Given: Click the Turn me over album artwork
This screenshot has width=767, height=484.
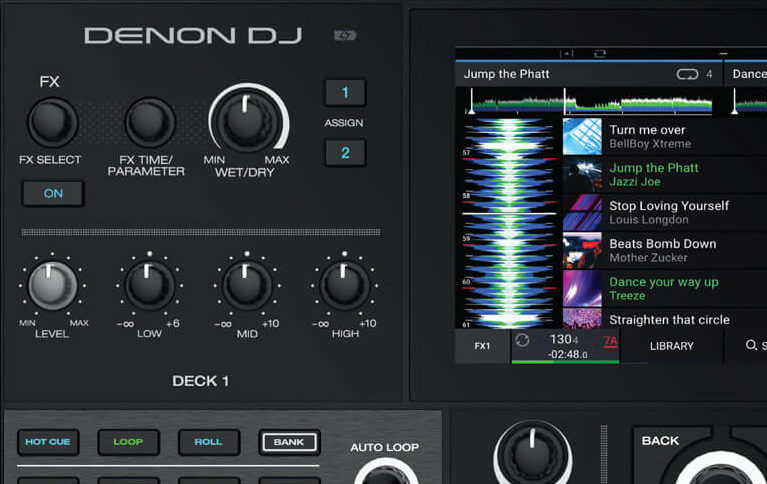Looking at the screenshot, I should tap(582, 136).
